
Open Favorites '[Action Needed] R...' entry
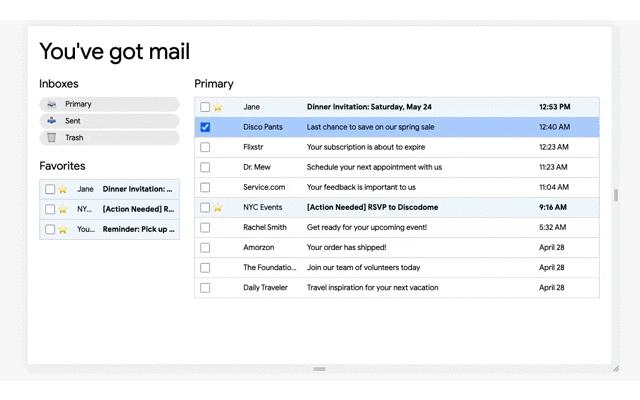click(138, 209)
